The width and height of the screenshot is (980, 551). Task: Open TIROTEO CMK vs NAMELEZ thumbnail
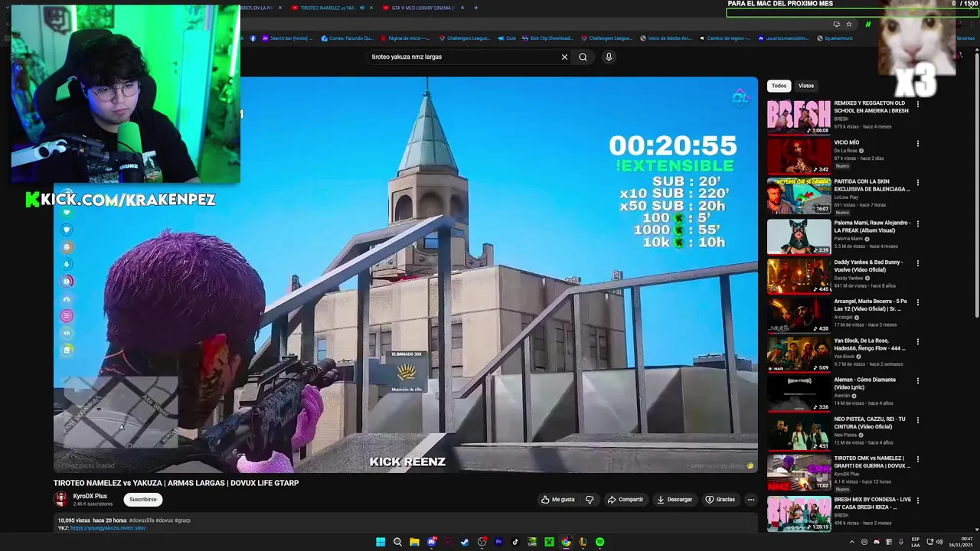(x=799, y=472)
